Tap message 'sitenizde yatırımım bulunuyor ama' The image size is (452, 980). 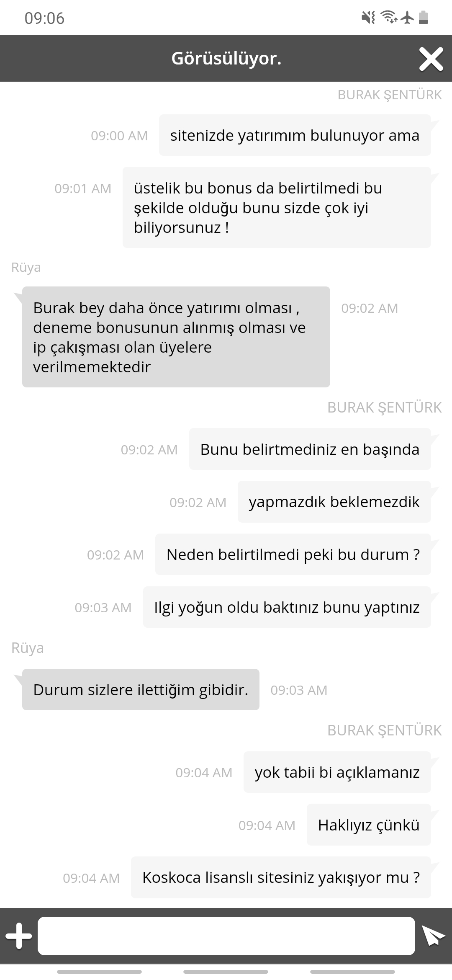295,135
